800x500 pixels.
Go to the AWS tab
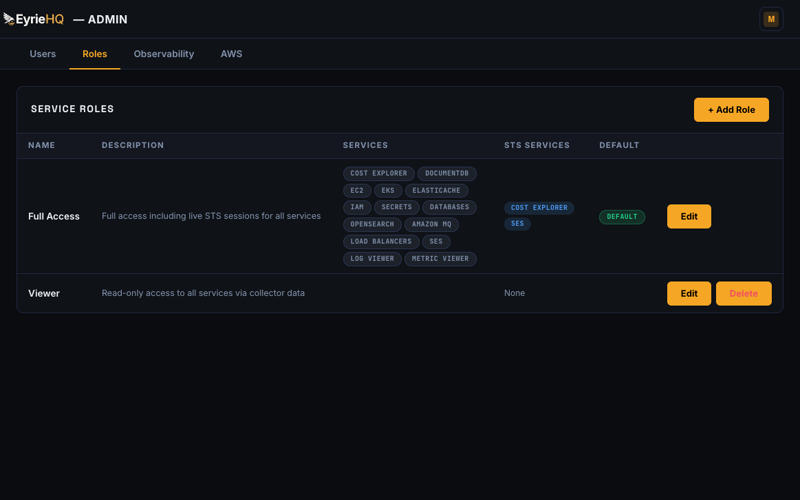231,54
